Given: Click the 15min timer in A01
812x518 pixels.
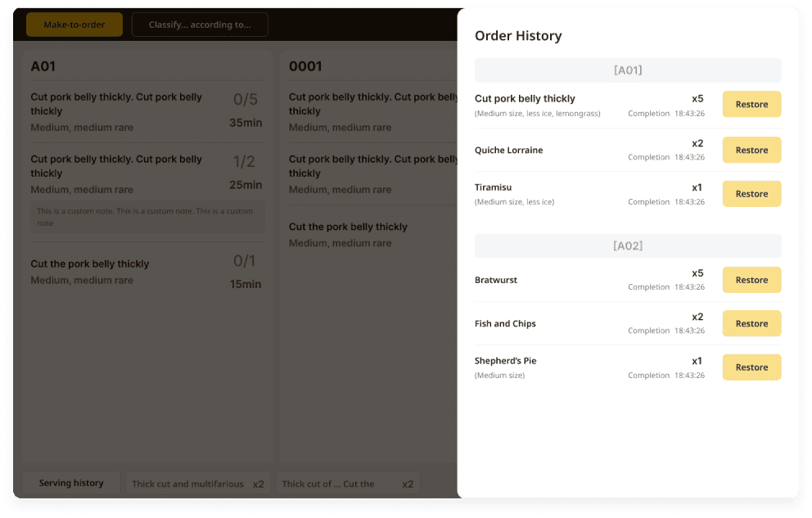Looking at the screenshot, I should 246,284.
